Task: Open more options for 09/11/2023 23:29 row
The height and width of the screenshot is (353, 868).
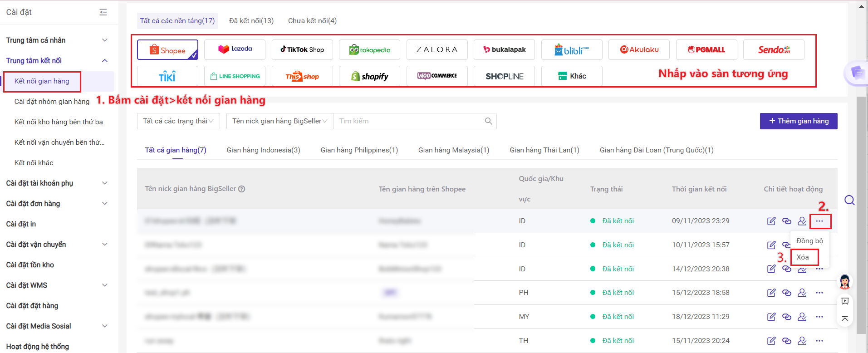Action: tap(819, 221)
